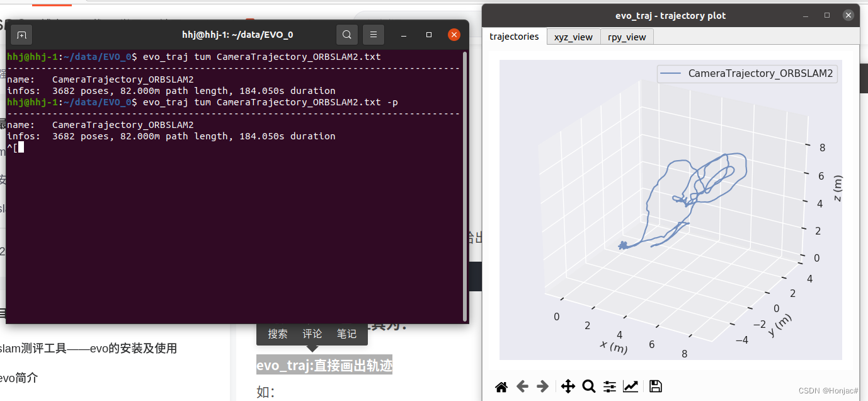Click the CameraTrajectory_ORBSLAM2 legend entry

point(747,74)
